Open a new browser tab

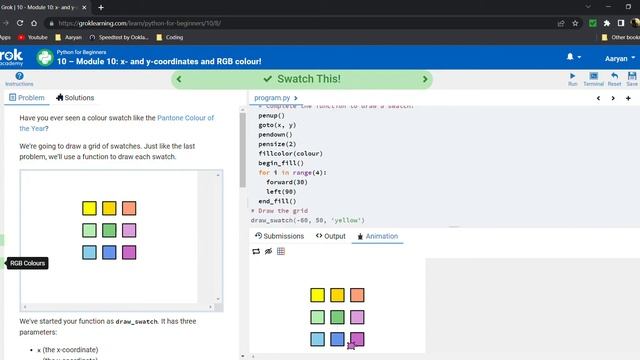click(101, 7)
